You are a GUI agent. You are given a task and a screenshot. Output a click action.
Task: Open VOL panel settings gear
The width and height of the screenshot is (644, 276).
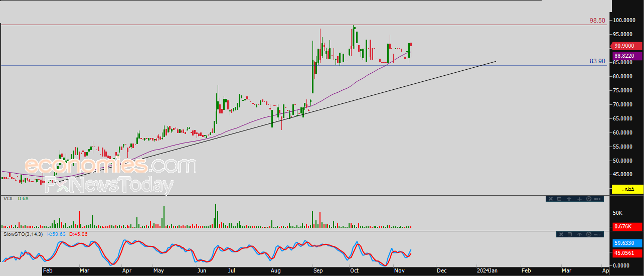(589, 199)
